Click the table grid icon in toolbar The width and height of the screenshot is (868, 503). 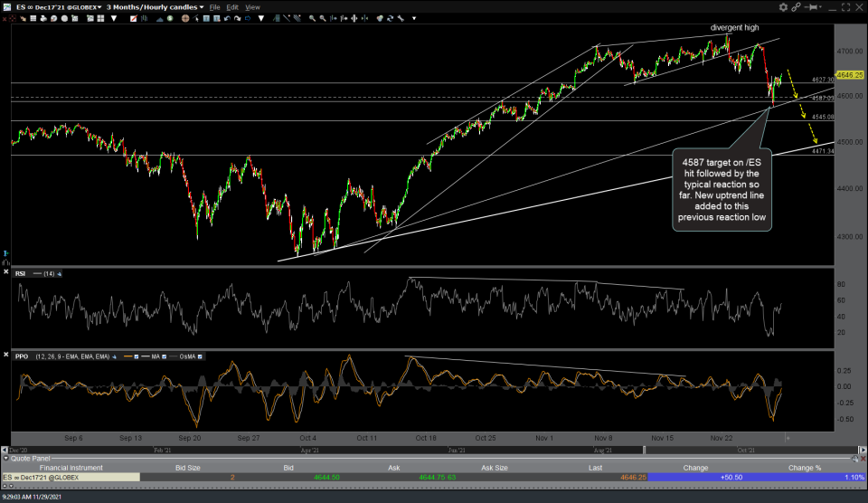(33, 18)
